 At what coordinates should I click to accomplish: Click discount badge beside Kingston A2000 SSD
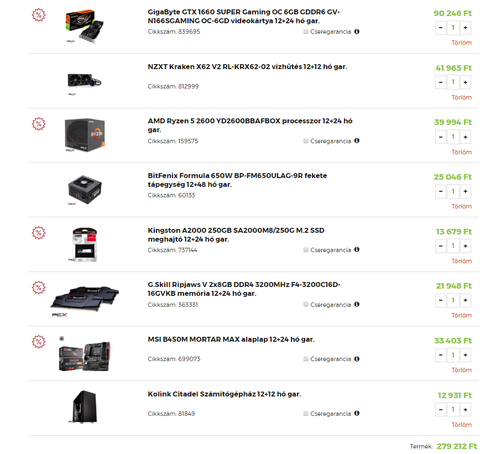[39, 233]
